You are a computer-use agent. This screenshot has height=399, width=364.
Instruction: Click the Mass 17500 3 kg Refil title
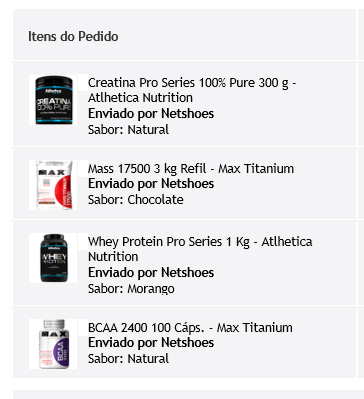191,169
